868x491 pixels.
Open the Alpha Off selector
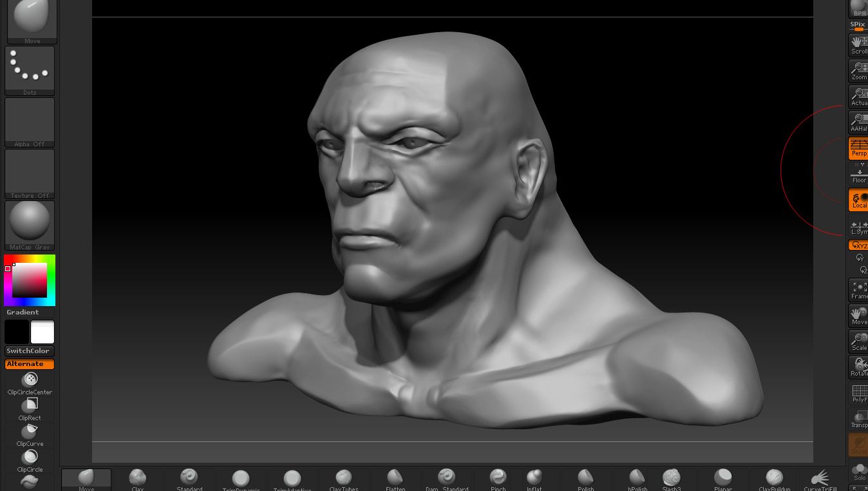point(30,122)
